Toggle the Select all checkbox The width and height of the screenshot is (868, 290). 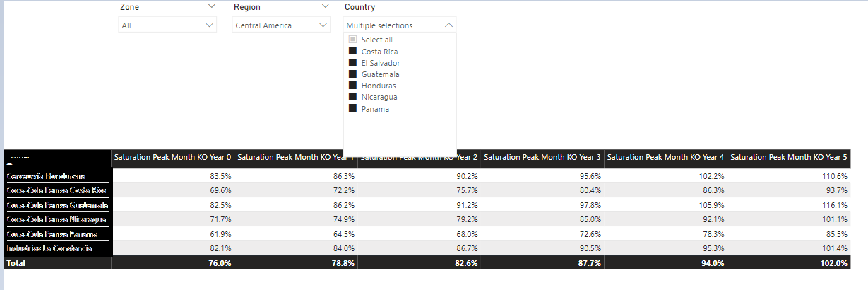(x=353, y=40)
